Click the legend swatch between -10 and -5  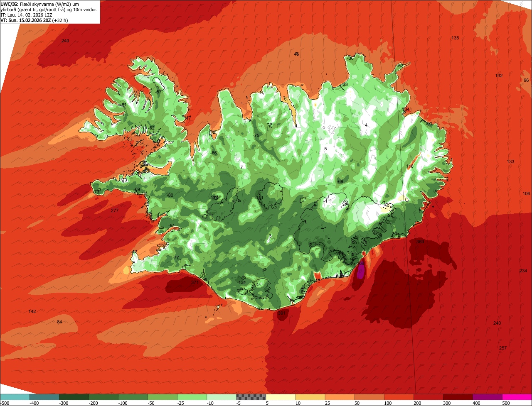(222, 397)
